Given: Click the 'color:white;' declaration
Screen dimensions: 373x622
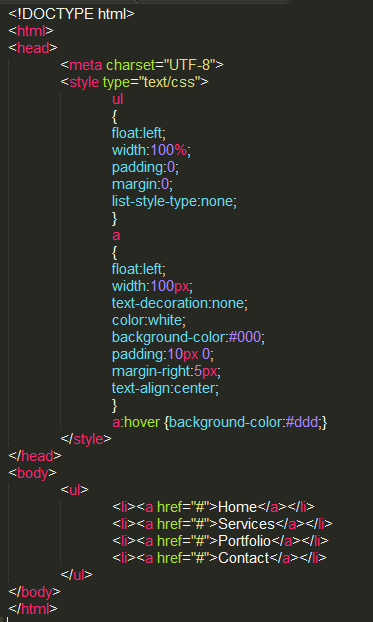Looking at the screenshot, I should (x=149, y=321).
